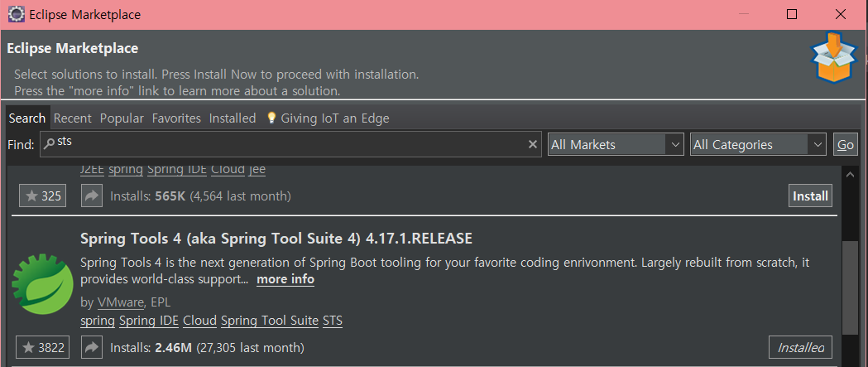Click the Spring Tools 4 title text
Image resolution: width=868 pixels, height=367 pixels.
[x=276, y=239]
